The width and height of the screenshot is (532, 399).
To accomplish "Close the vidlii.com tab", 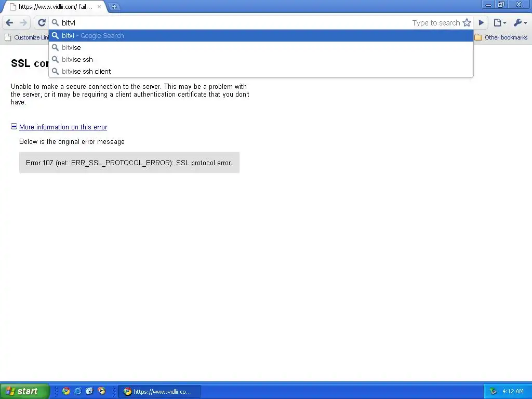I will point(99,6).
